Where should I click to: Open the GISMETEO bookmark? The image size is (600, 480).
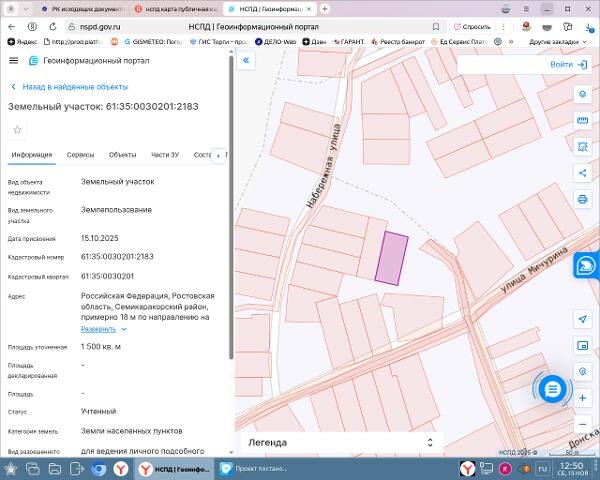[x=154, y=42]
